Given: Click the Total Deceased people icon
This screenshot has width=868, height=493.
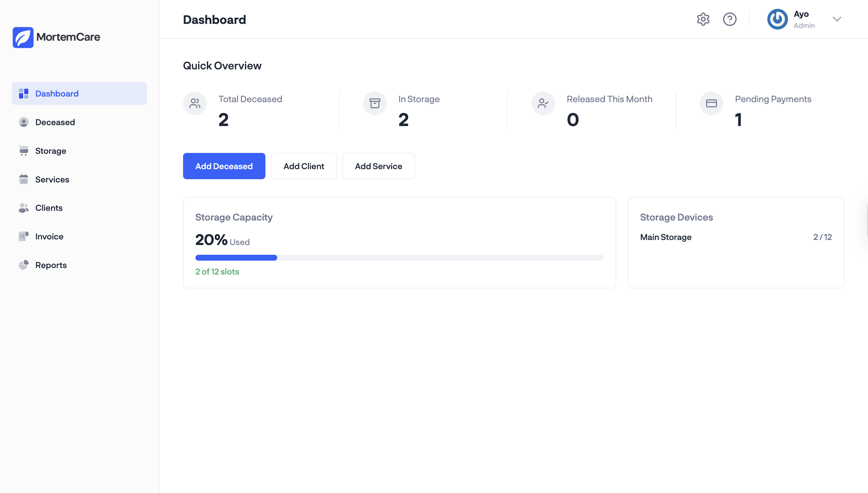Looking at the screenshot, I should click(x=195, y=103).
